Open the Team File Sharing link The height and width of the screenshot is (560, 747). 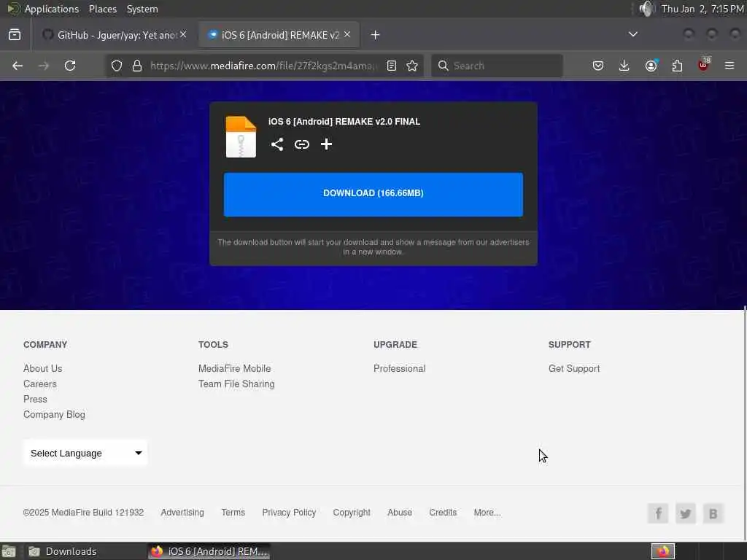(x=236, y=384)
